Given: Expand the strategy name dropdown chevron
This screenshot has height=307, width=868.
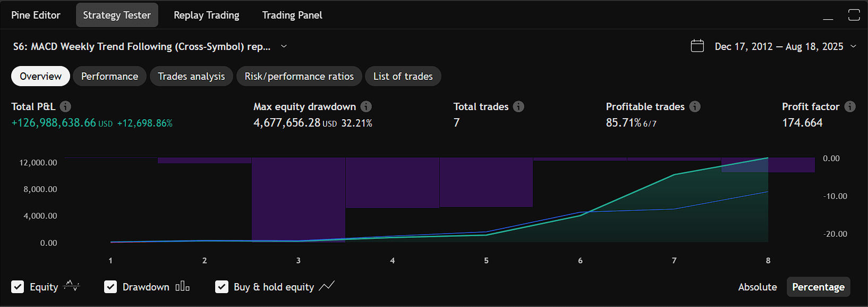Looking at the screenshot, I should coord(284,46).
